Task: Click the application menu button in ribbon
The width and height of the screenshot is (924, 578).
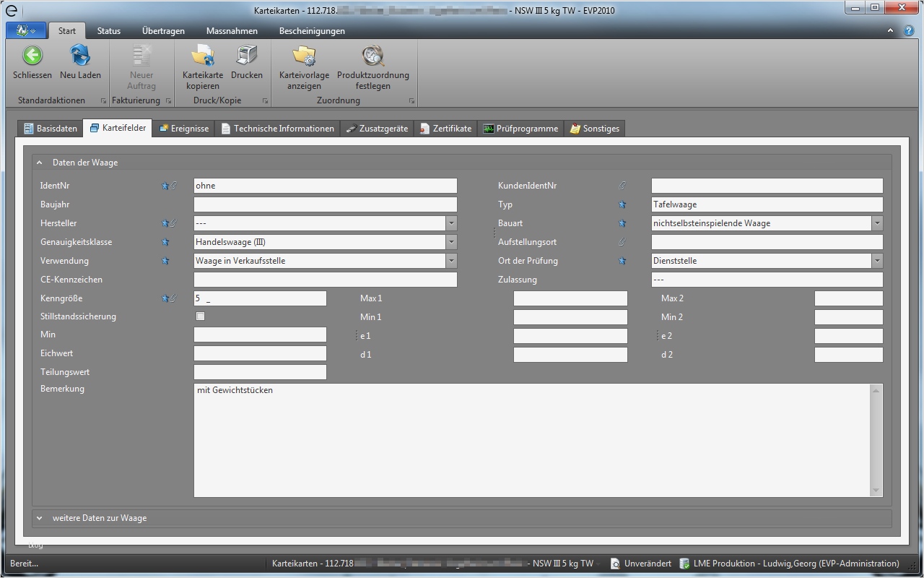Action: (x=26, y=31)
